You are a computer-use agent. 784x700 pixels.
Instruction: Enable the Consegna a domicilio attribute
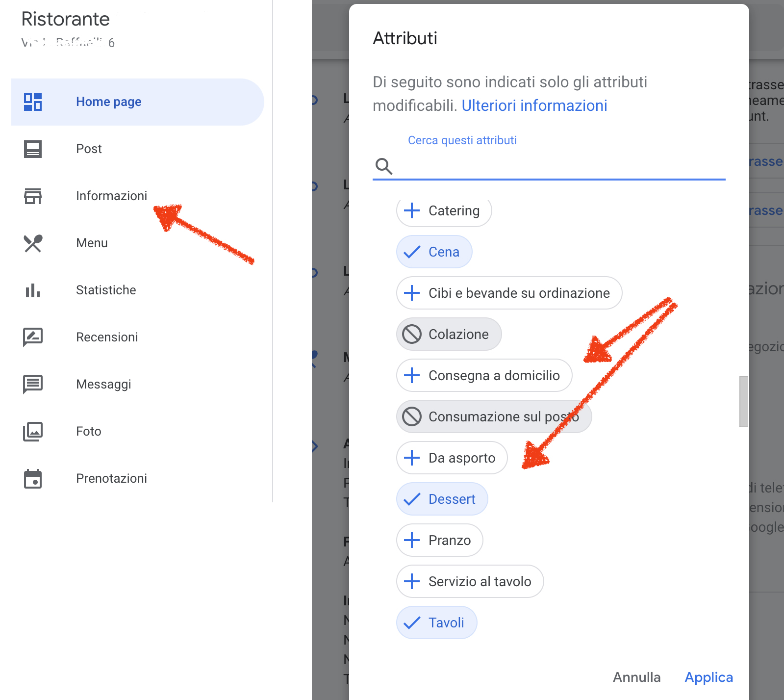[484, 375]
